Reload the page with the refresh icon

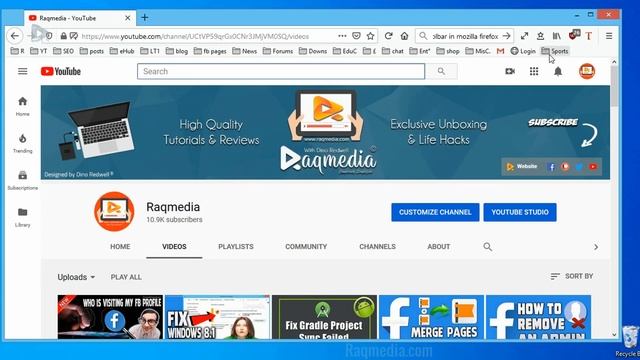(388, 36)
